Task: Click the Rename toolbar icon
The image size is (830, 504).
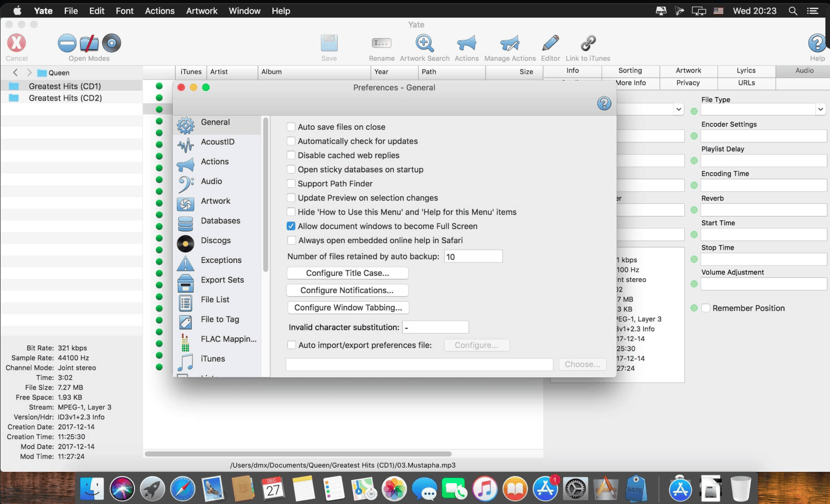Action: [x=382, y=43]
